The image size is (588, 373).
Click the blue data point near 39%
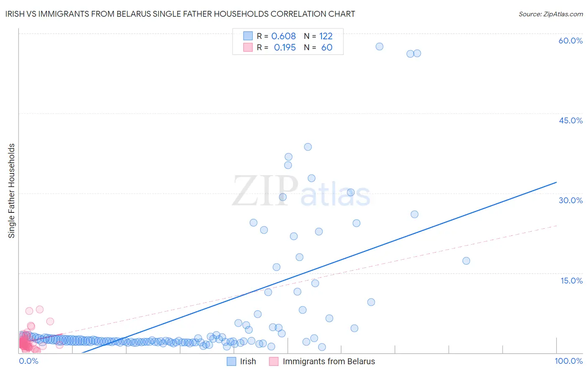pyautogui.click(x=308, y=147)
